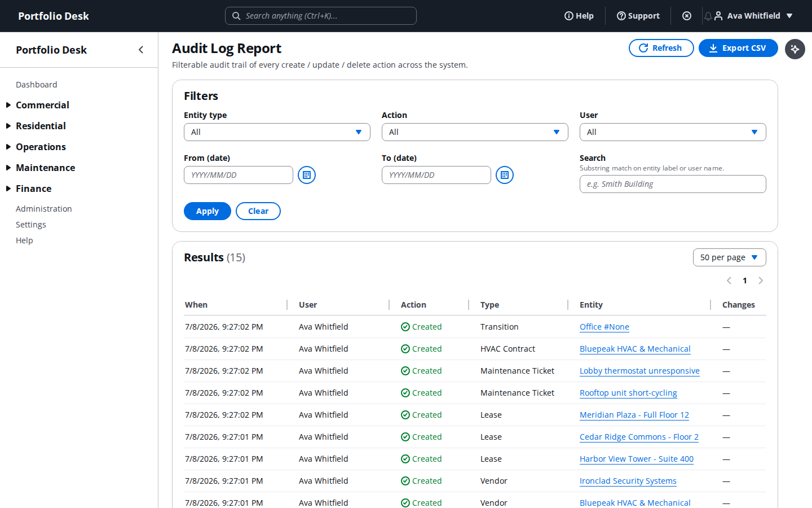Click the Portfolio Desk logo in the top bar
The image size is (812, 508).
coord(54,16)
